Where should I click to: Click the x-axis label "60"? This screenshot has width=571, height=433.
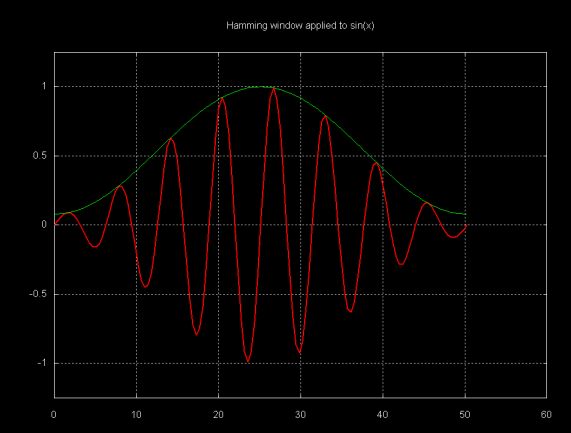click(546, 415)
